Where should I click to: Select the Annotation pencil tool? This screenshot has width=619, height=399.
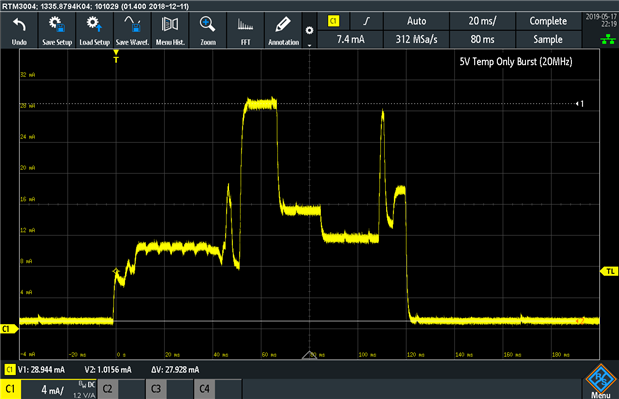283,30
